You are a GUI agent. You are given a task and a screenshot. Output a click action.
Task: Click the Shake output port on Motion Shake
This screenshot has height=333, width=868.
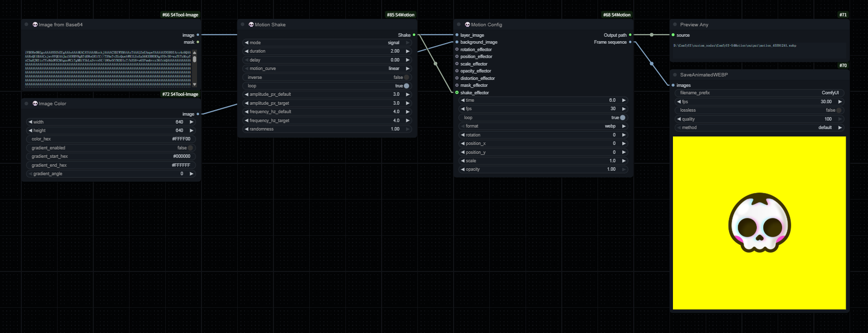coord(414,35)
